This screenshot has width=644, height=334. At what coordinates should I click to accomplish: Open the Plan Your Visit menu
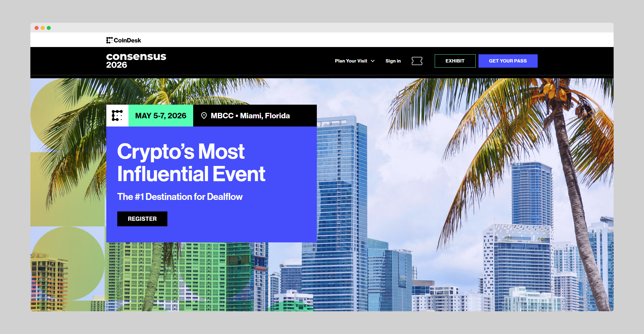pyautogui.click(x=351, y=61)
